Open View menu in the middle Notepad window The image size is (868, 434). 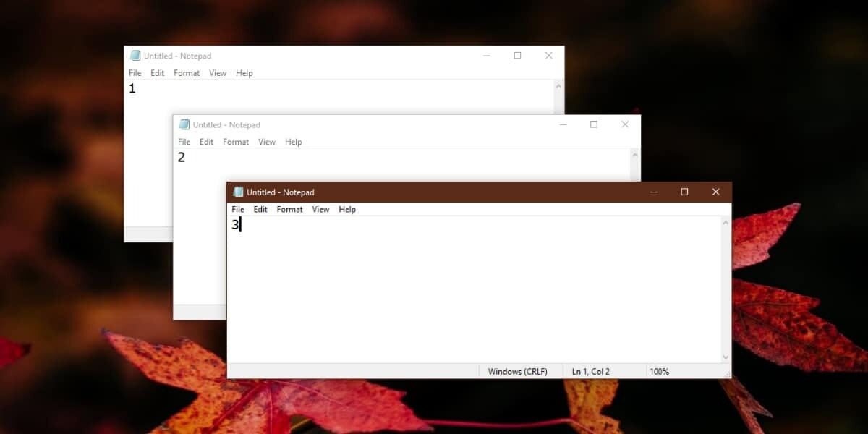[267, 142]
